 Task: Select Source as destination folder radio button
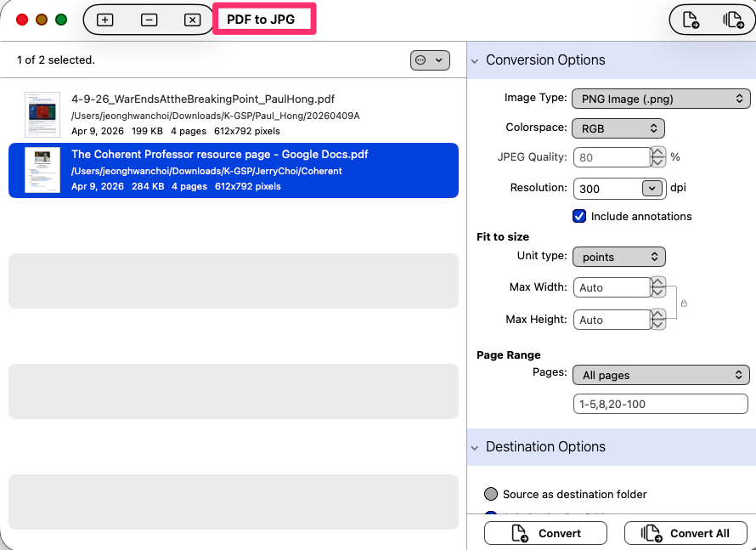point(491,494)
